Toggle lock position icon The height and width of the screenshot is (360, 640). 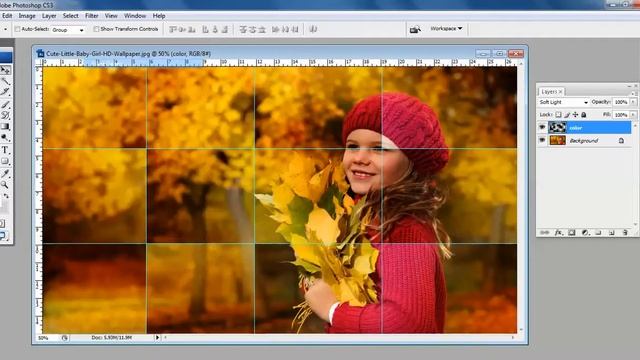click(x=575, y=115)
